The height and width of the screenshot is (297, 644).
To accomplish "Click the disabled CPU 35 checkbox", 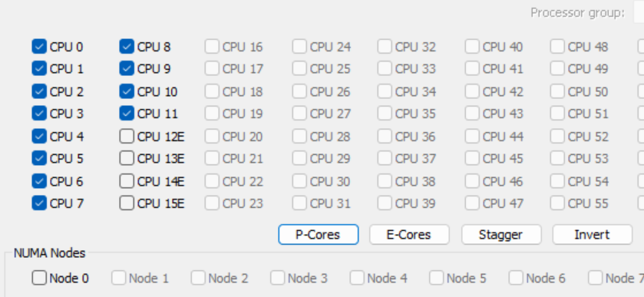I will pos(385,113).
